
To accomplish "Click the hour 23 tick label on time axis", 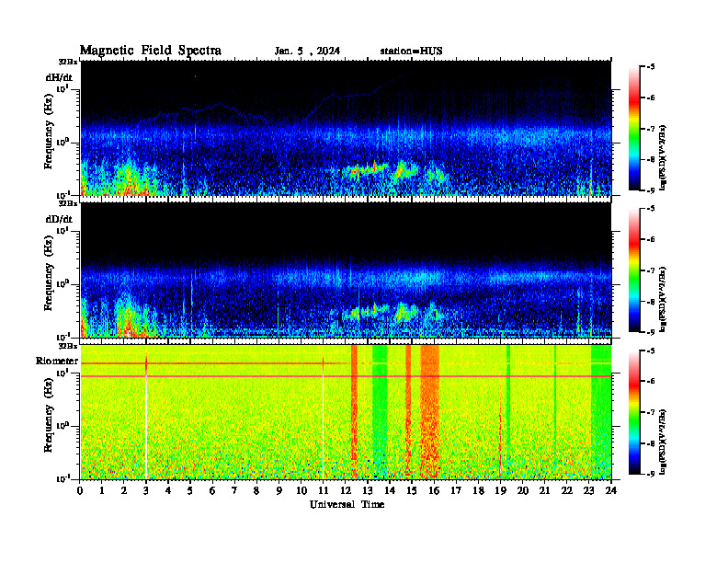I will click(589, 491).
